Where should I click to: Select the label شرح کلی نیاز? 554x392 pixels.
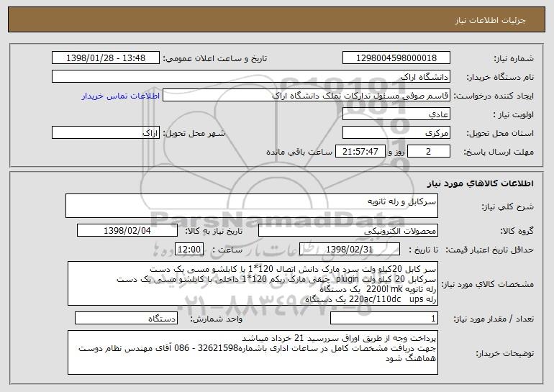(508, 206)
